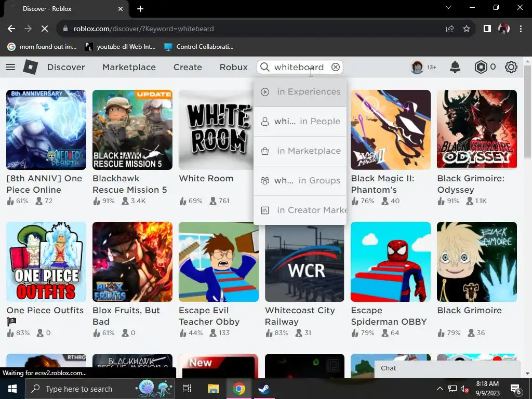Click the 'White Room' title text
The image size is (532, 399).
click(x=206, y=179)
